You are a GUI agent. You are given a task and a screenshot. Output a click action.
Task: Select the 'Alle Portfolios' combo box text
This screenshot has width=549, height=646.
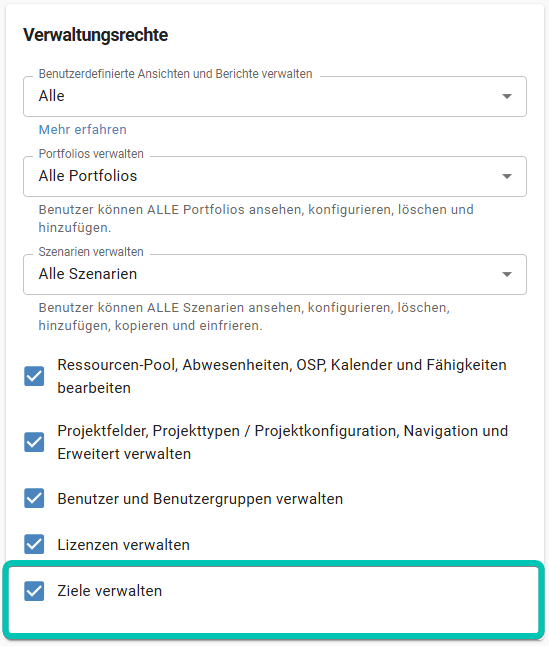tap(88, 176)
